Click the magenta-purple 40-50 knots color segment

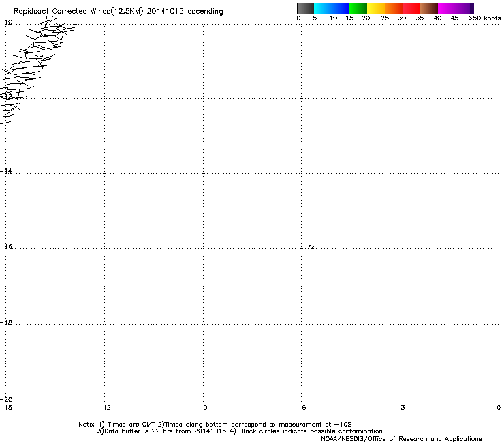[x=456, y=8]
